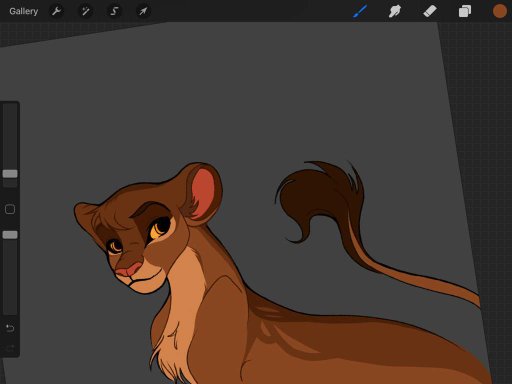Click the brush opacity slider handle

click(10, 235)
